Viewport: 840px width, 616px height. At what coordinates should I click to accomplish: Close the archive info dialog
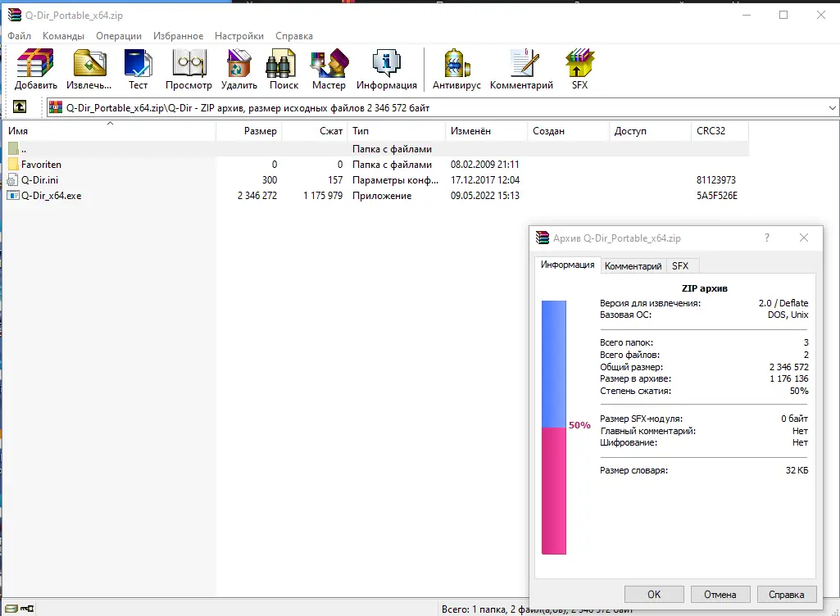tap(804, 238)
